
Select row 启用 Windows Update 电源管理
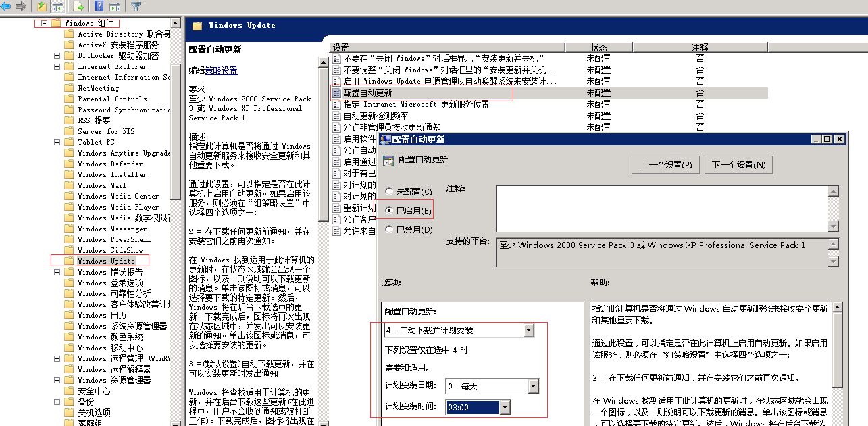pos(548,81)
